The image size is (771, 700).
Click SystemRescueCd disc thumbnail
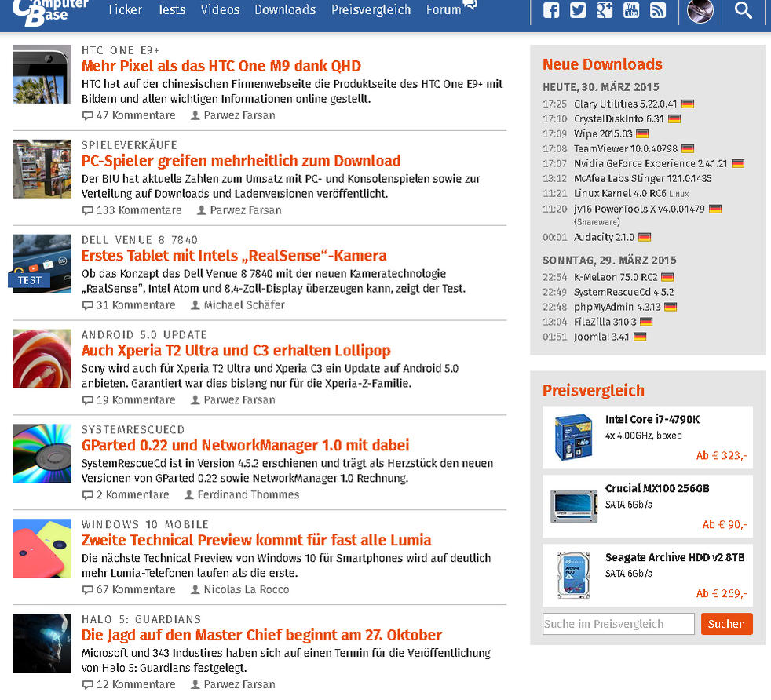click(42, 454)
